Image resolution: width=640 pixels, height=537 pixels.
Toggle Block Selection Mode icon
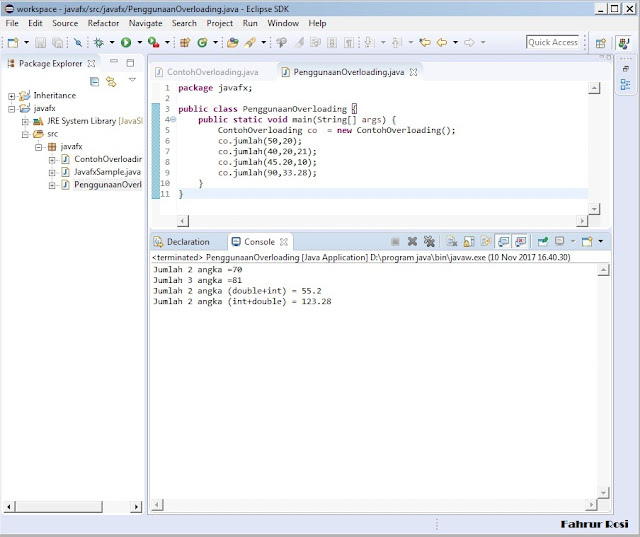point(332,42)
